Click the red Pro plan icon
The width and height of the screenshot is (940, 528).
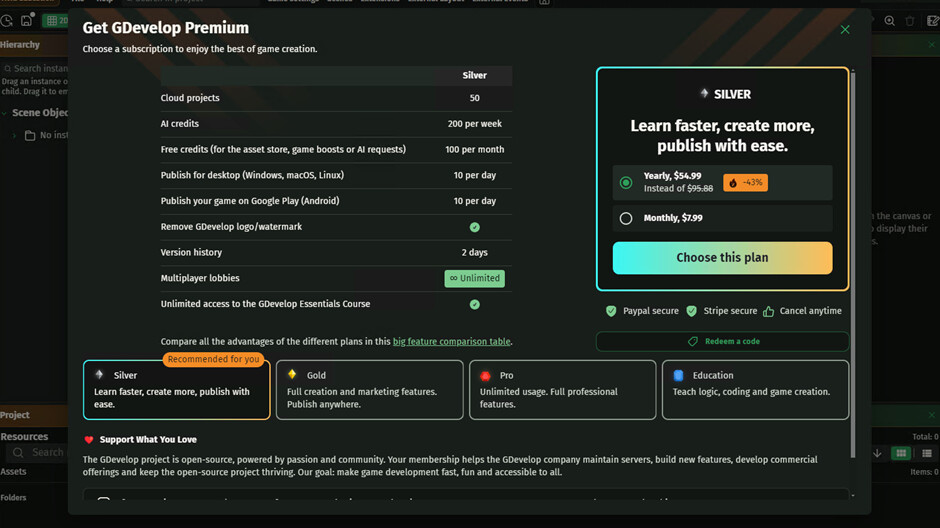[486, 375]
